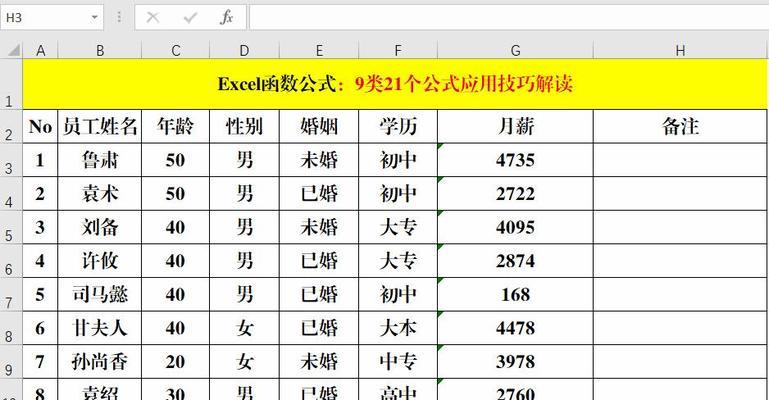Click 初中 in 司马懿's row
Image resolution: width=769 pixels, height=400 pixels.
point(398,295)
